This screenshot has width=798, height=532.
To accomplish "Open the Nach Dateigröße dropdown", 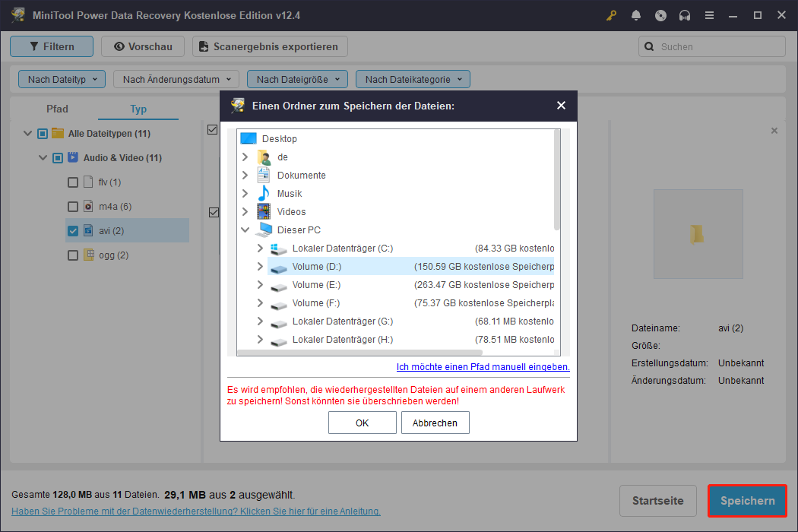I will (297, 79).
